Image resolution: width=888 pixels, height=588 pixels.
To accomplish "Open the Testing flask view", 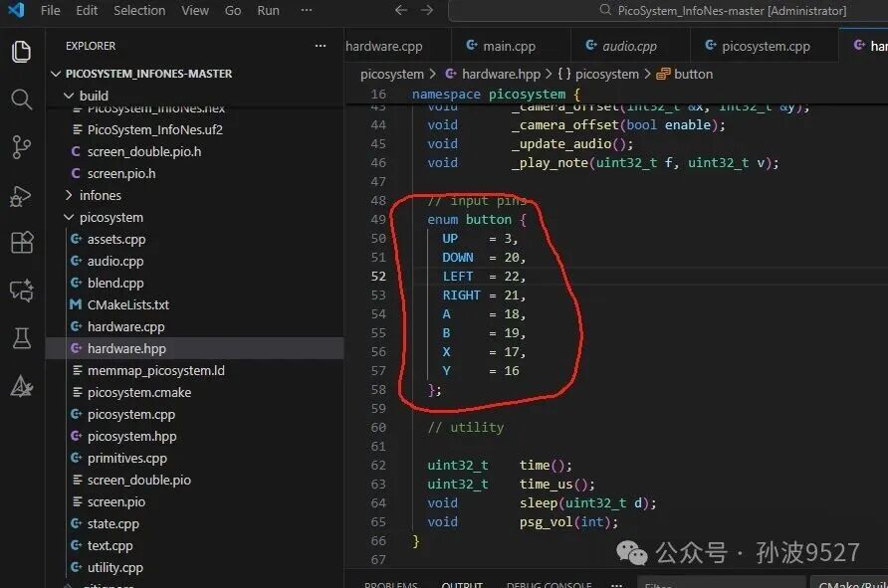I will pos(22,338).
